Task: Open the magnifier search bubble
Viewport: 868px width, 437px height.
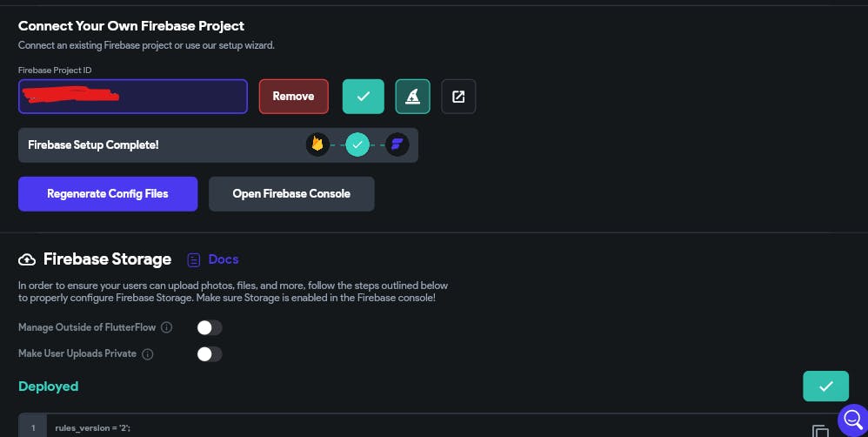Action: click(x=853, y=420)
